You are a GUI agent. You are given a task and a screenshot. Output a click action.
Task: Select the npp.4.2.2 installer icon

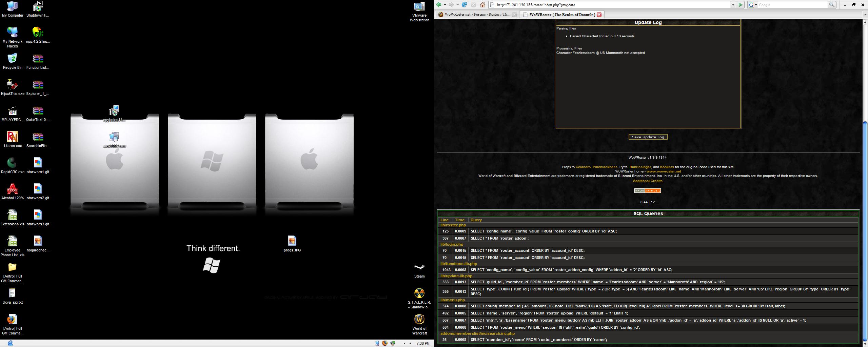point(38,35)
